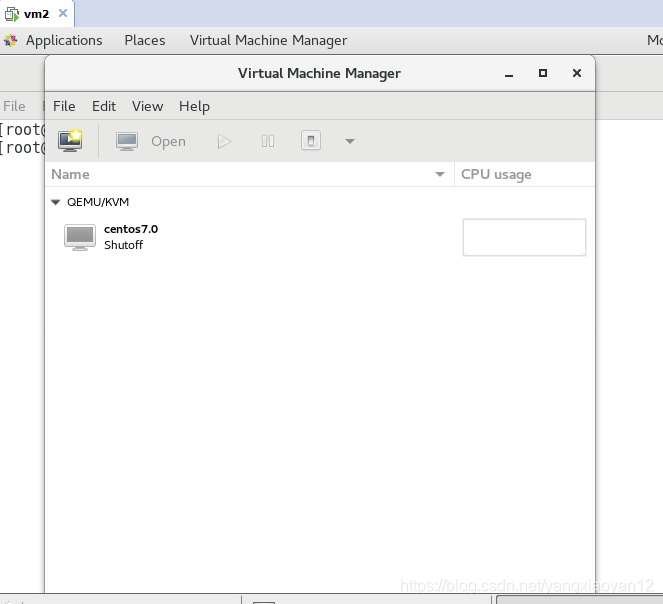The image size is (663, 604).
Task: Pause the virtual machine
Action: coord(268,141)
